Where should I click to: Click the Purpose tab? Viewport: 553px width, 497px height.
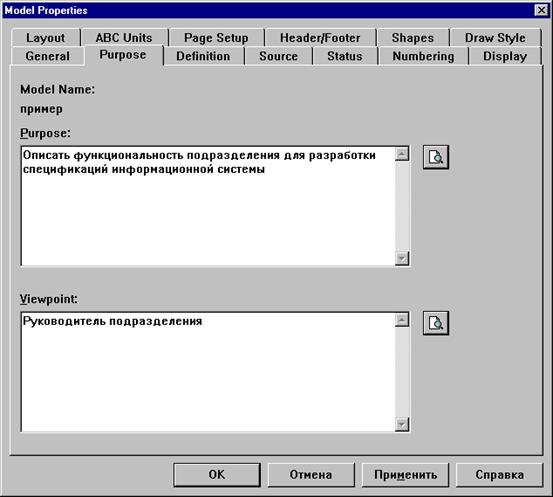[x=123, y=55]
